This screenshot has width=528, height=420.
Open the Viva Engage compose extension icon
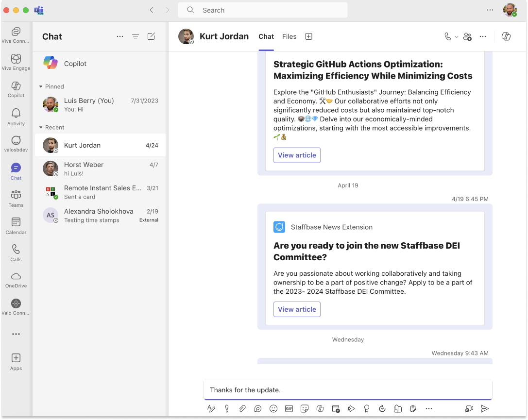[x=398, y=408]
